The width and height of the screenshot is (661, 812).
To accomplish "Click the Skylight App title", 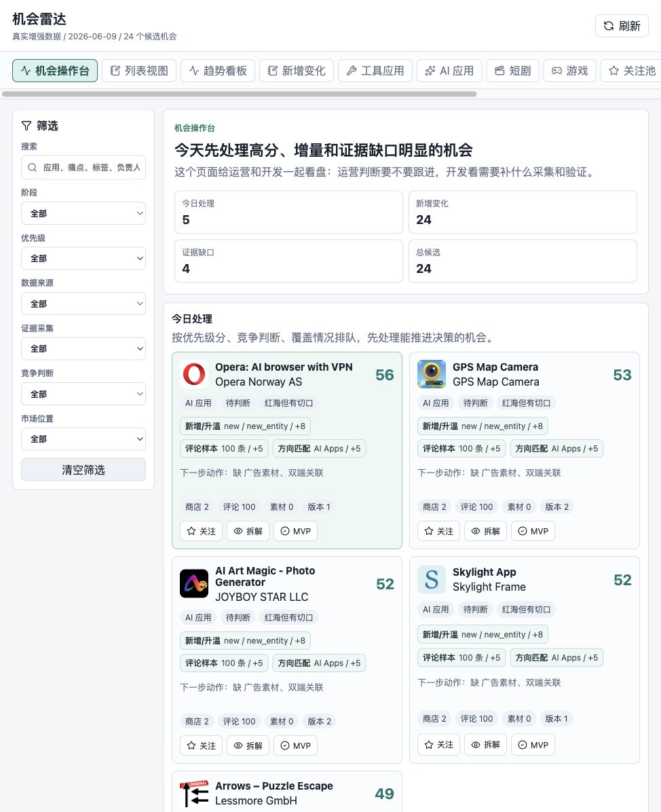I will coord(485,572).
